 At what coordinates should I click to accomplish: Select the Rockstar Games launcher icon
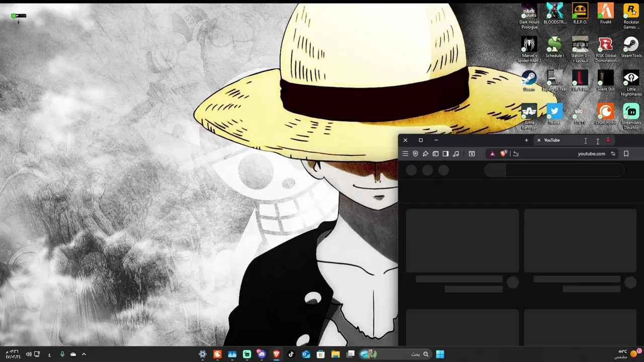[x=631, y=17]
